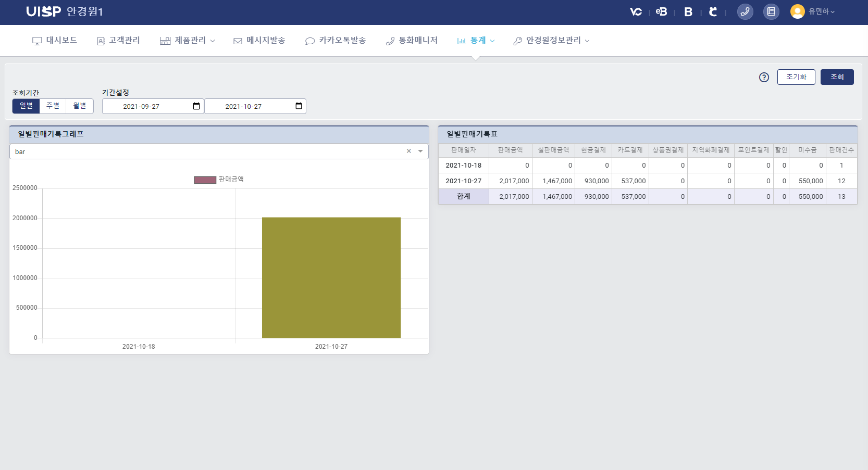Switch to the 카카오톡발송 menu
Image resolution: width=868 pixels, height=470 pixels.
pyautogui.click(x=336, y=40)
